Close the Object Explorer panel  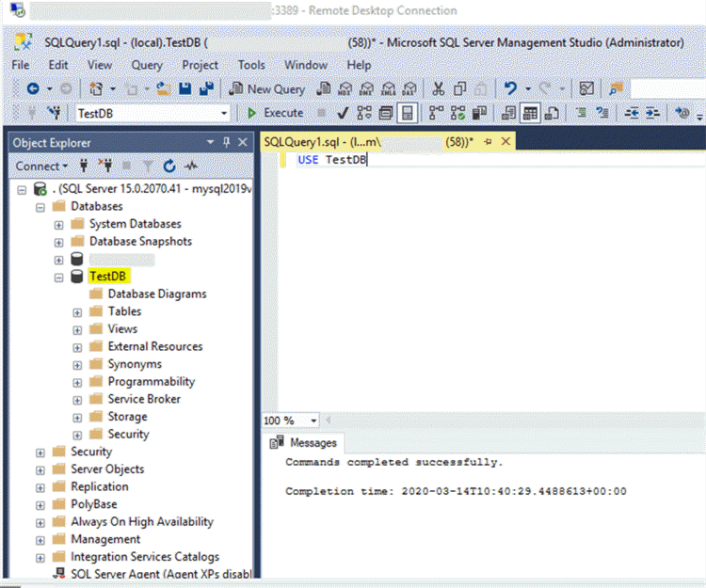click(x=242, y=143)
